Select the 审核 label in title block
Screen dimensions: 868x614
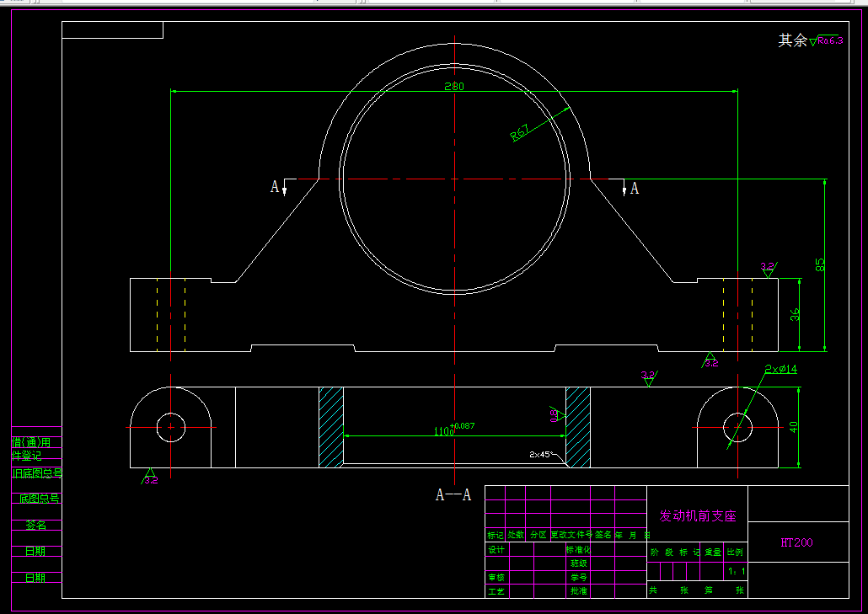496,577
